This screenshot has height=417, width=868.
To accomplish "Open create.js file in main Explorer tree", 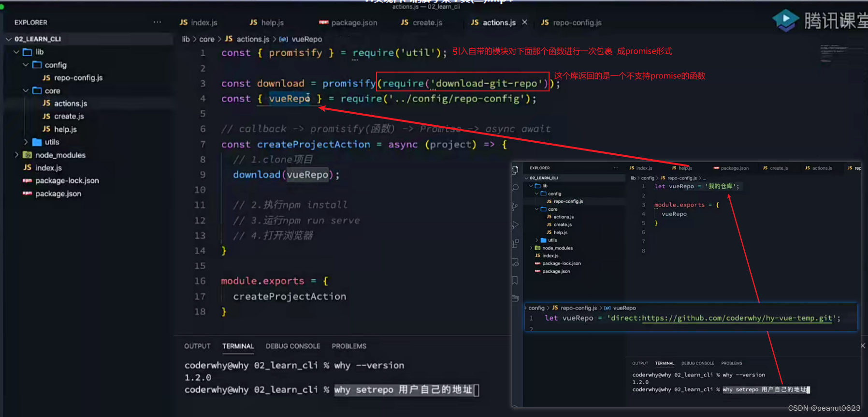I will (69, 116).
